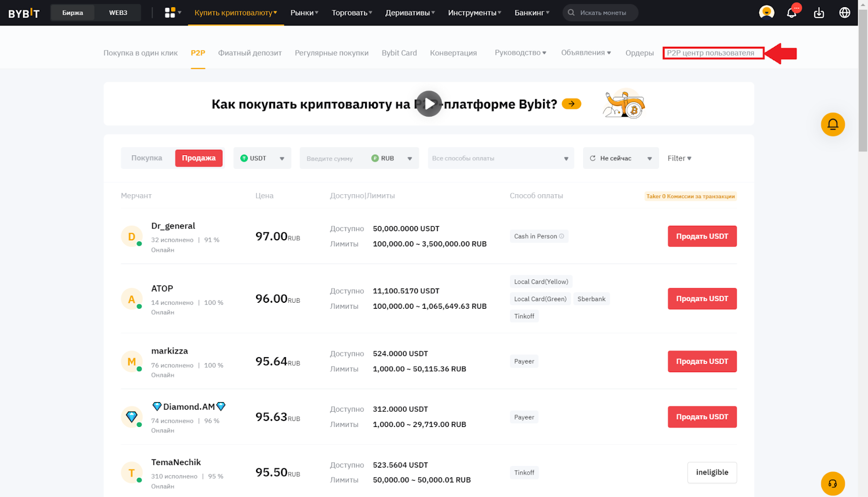Viewport: 868px width, 497px height.
Task: Click Dr_general merchant avatar
Action: (131, 237)
